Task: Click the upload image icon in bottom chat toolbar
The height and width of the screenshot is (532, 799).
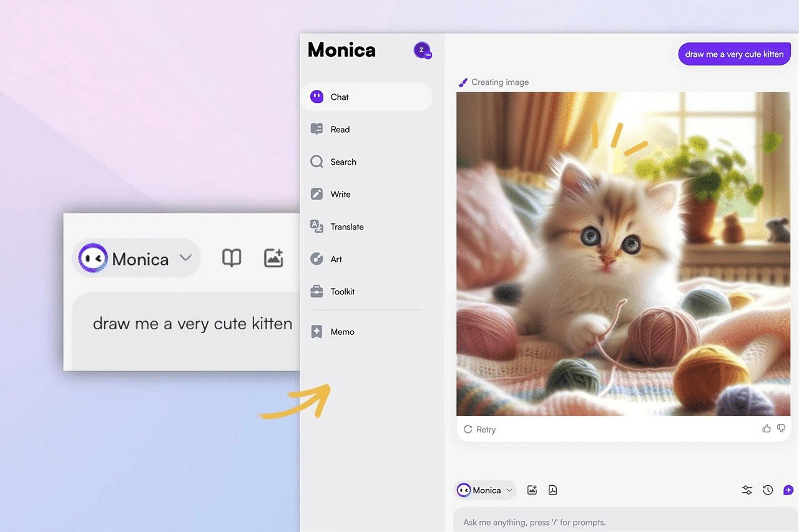Action: point(532,490)
